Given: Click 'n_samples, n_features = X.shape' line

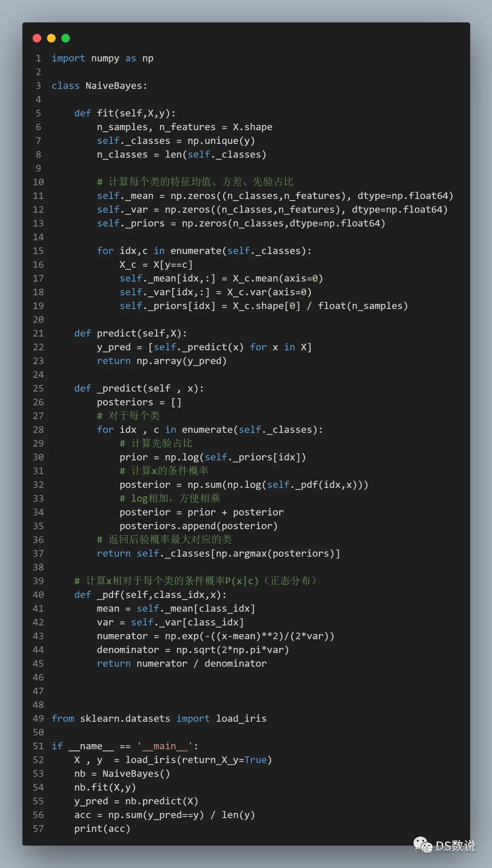Looking at the screenshot, I should click(x=184, y=127).
